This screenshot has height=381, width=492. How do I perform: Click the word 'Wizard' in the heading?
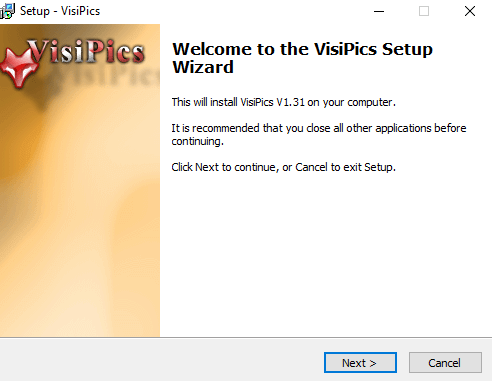pyautogui.click(x=203, y=67)
